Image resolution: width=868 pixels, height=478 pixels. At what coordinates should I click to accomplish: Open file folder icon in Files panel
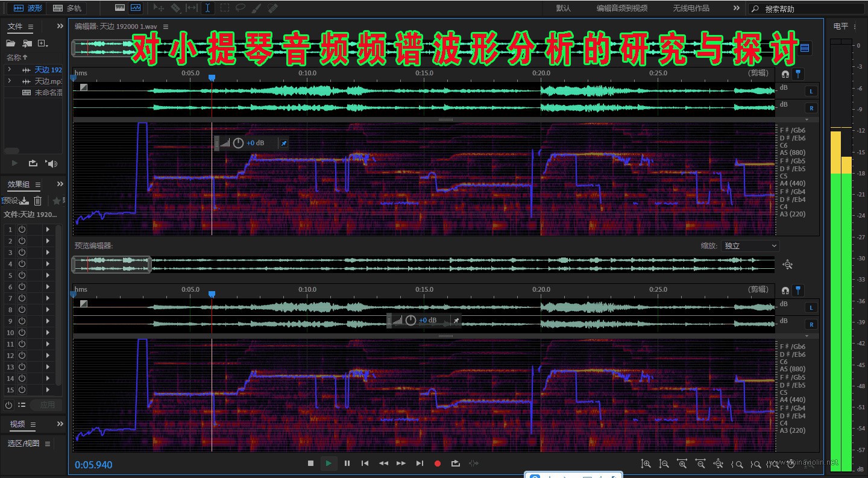coord(11,43)
